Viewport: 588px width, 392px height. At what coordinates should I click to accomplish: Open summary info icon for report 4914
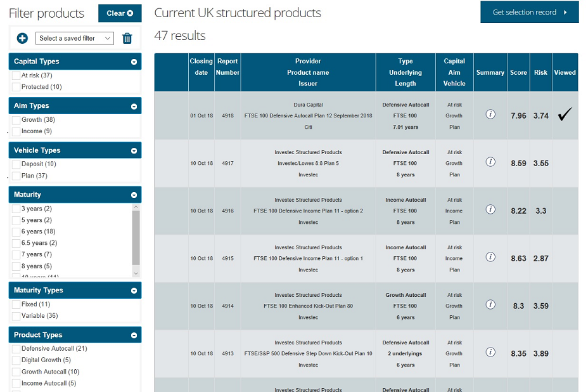[490, 304]
